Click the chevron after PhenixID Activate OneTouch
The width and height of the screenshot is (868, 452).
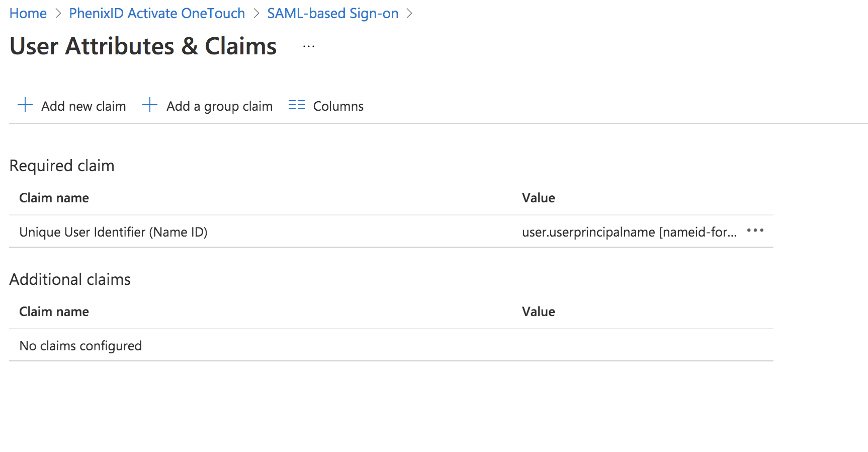point(256,14)
